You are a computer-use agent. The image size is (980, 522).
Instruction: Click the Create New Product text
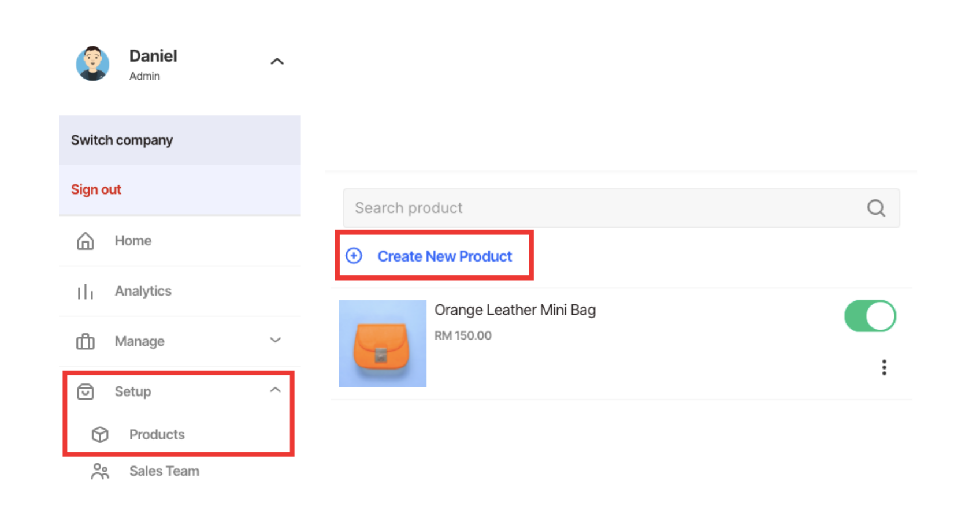click(444, 256)
